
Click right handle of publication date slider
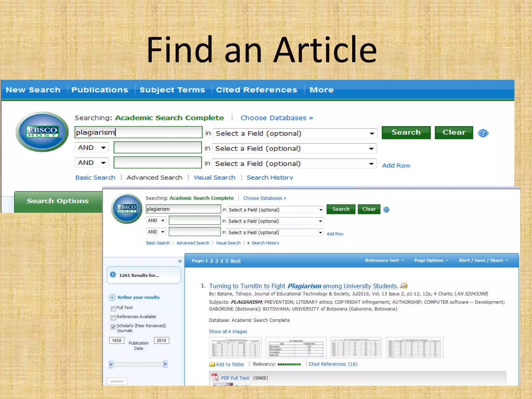point(165,364)
